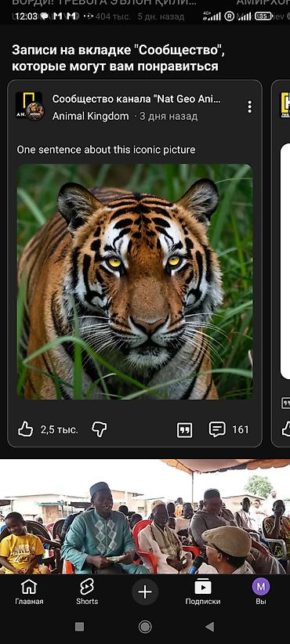Tap Android home circle button
Viewport: 290px width, 644px height.
pos(145,626)
